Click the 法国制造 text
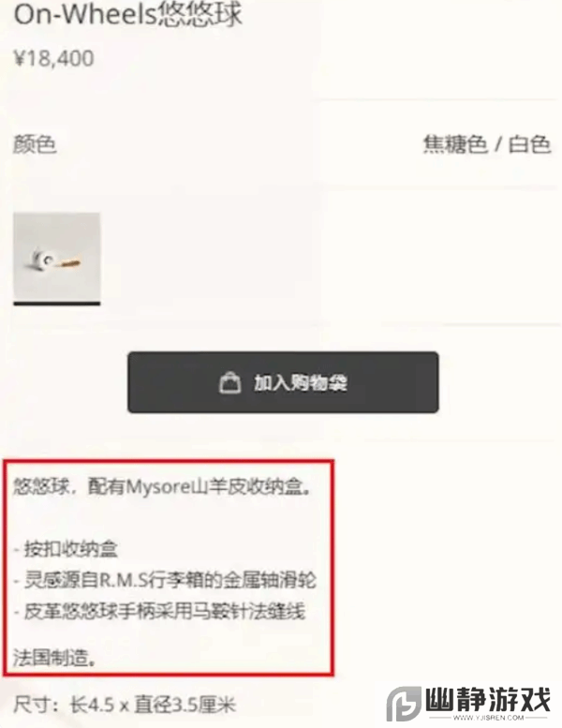The height and width of the screenshot is (728, 562). [x=54, y=658]
